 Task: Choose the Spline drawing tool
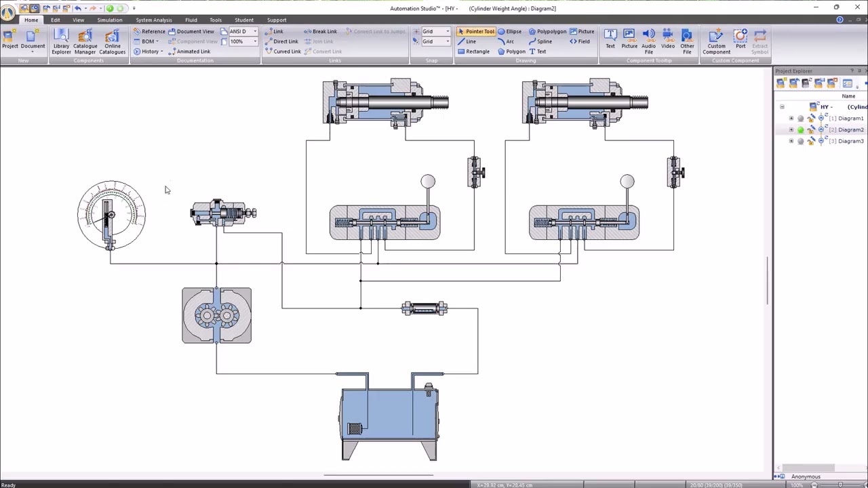click(x=540, y=41)
